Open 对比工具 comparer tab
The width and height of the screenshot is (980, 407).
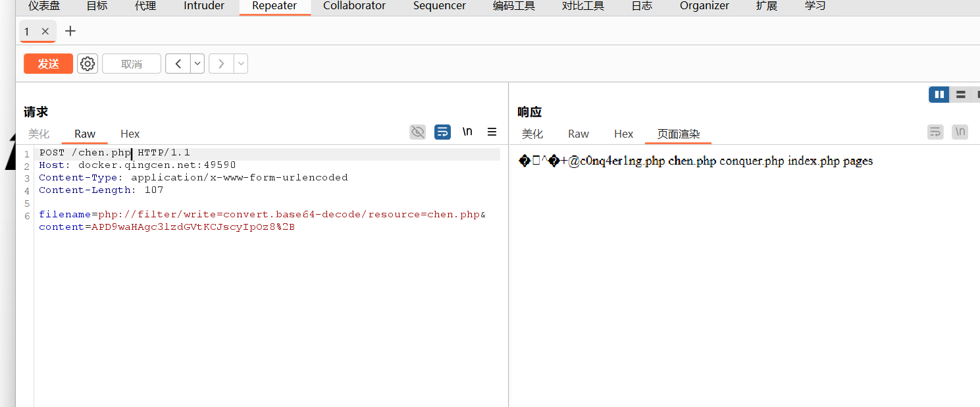tap(583, 6)
